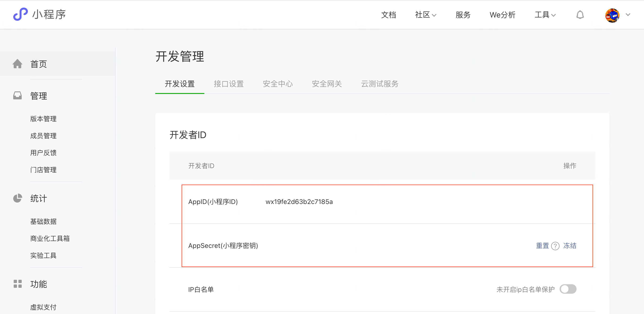This screenshot has height=314, width=644.
Task: Enable the IP白名单 protection toggle
Action: [x=568, y=289]
